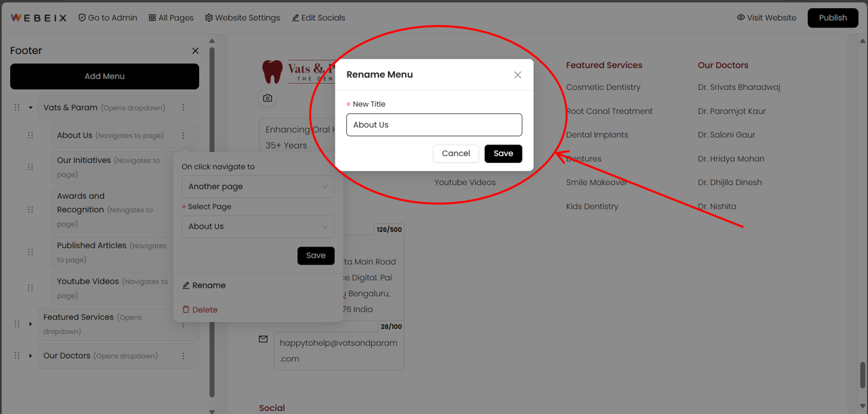Click Dr. Dhijila Dinesh link
Screen dimensions: 868x414
[730, 182]
